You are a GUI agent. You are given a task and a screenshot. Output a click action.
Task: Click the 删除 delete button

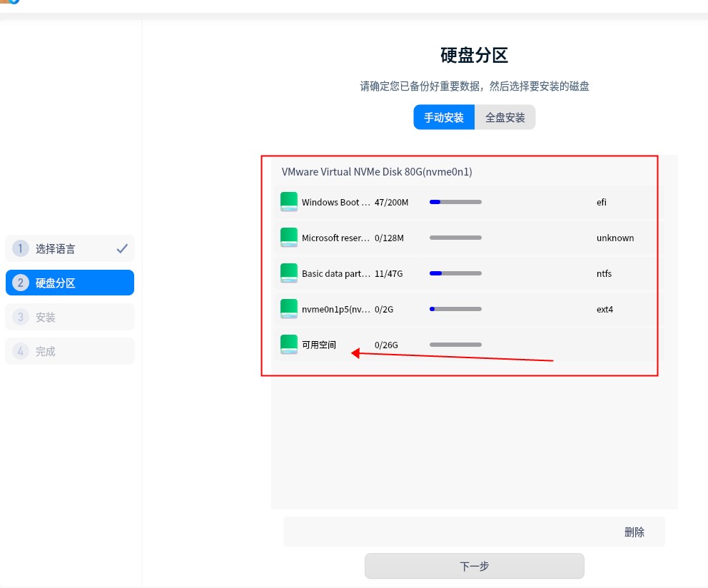coord(634,532)
